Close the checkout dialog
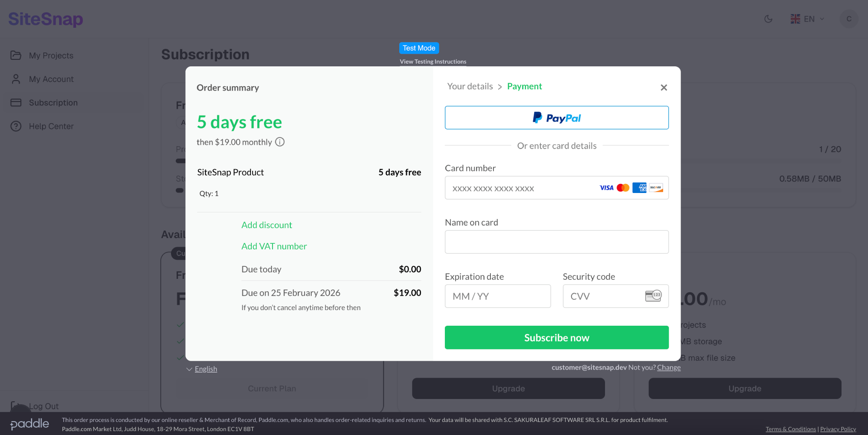The height and width of the screenshot is (435, 868). coord(664,88)
